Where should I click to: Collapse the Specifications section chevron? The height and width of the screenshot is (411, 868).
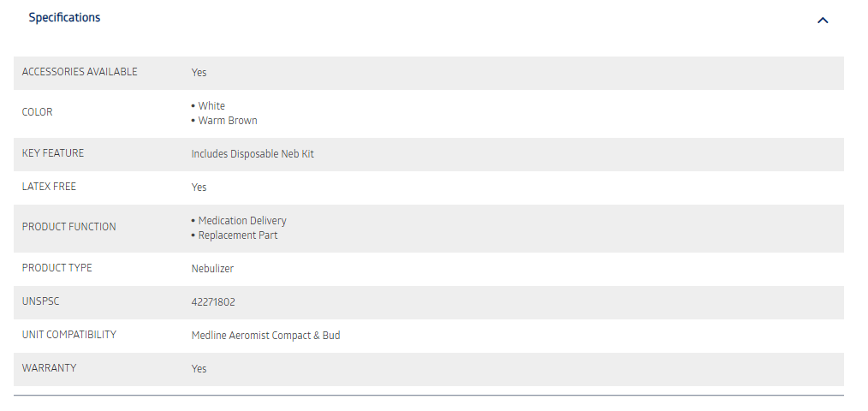(x=823, y=21)
